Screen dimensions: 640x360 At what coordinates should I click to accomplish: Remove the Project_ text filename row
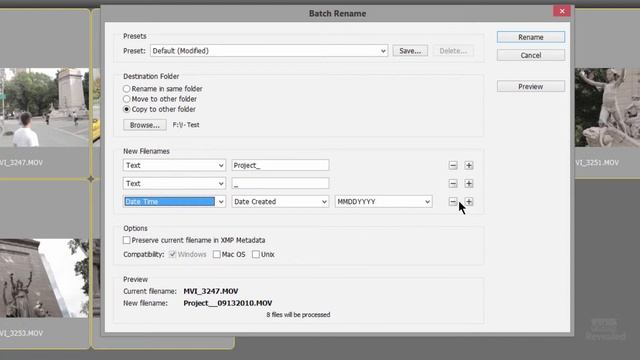[453, 165]
